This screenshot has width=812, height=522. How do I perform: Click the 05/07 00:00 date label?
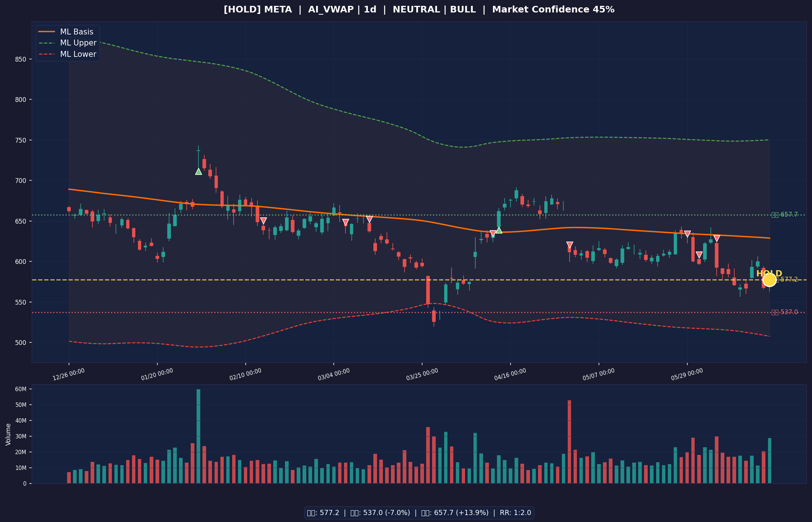click(599, 374)
